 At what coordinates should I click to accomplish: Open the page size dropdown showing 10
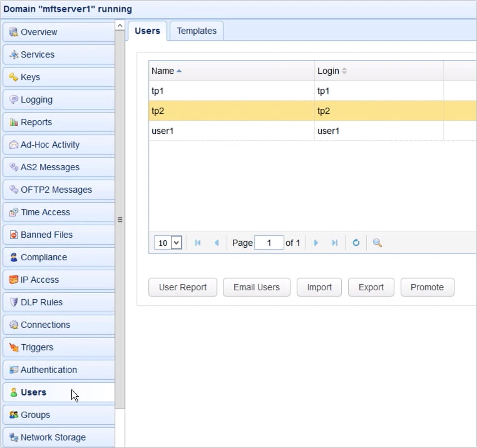tap(168, 243)
